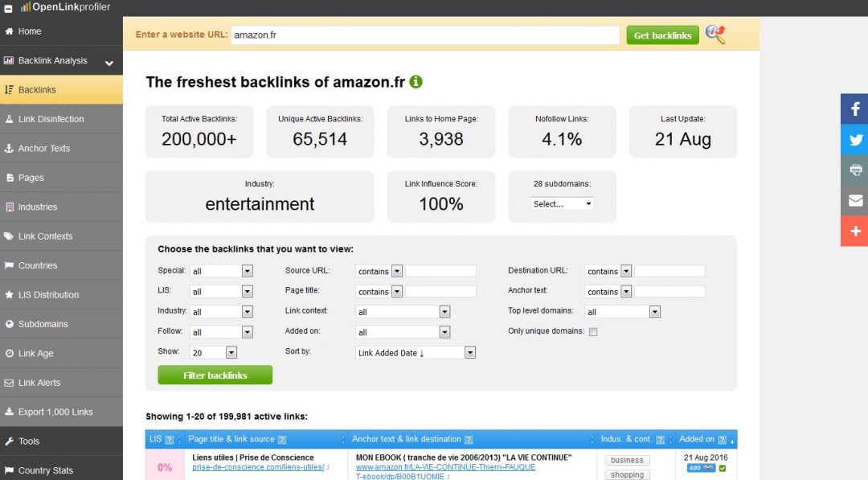Click the green info icon beside the amazon.fr heading
Viewport: 868px width, 480px height.
(x=416, y=82)
